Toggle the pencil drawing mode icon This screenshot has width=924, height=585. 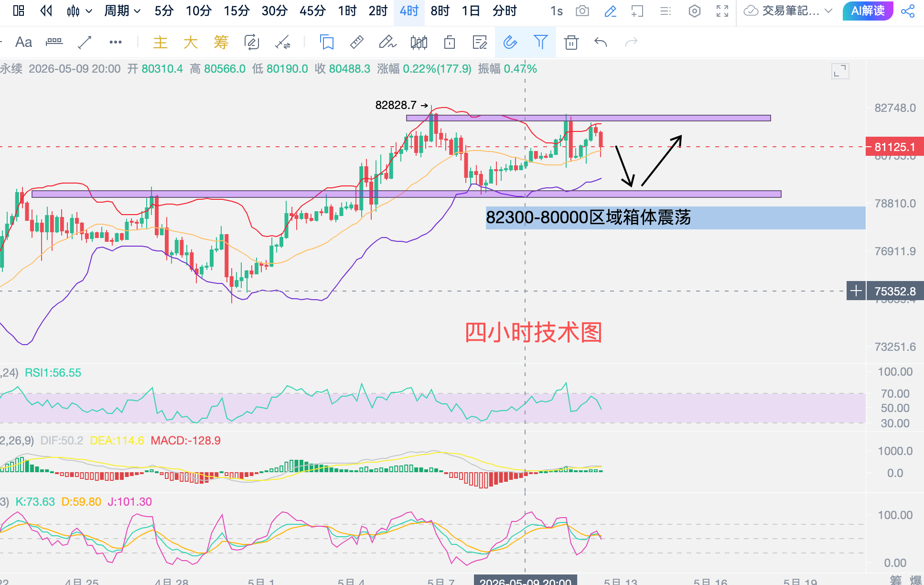pos(610,11)
